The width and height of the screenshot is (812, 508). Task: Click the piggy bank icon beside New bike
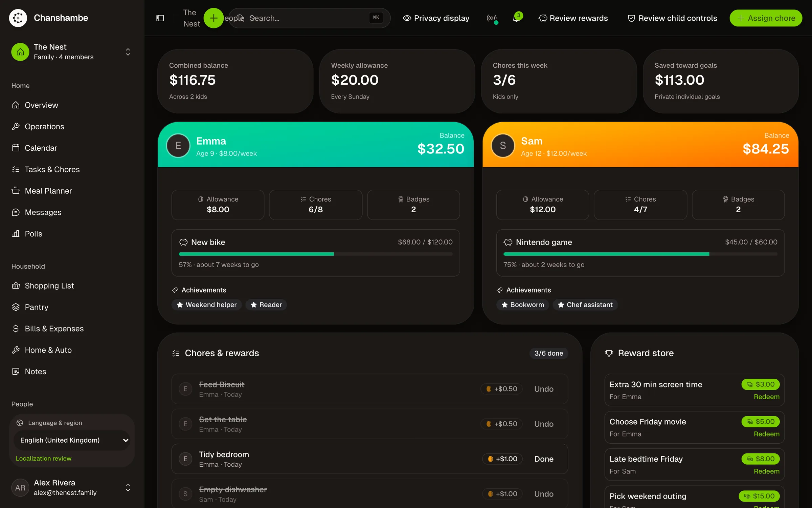[183, 242]
